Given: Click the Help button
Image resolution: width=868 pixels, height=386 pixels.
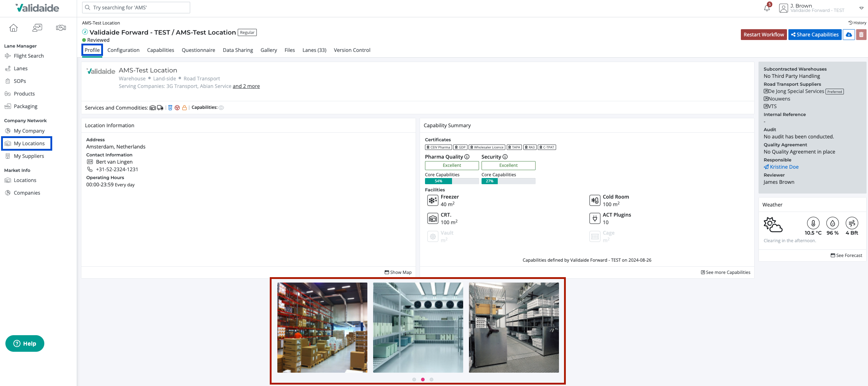Looking at the screenshot, I should 25,343.
